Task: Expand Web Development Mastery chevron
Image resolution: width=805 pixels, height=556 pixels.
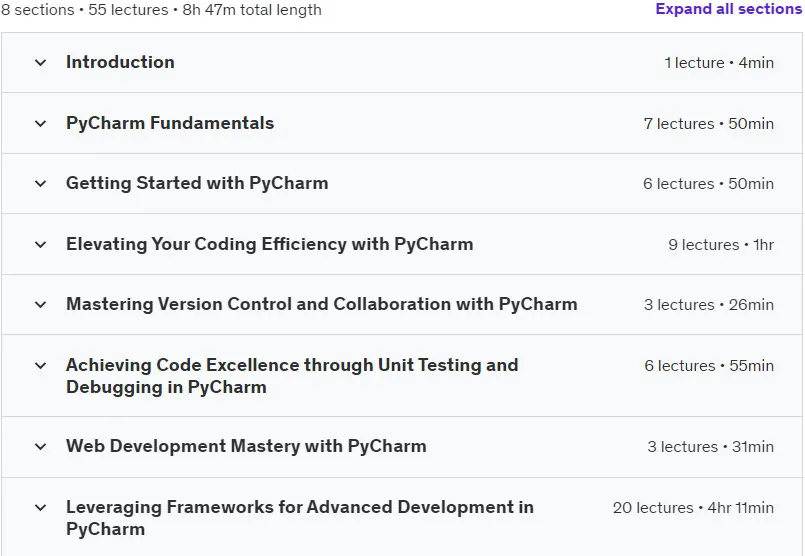Action: [x=41, y=447]
